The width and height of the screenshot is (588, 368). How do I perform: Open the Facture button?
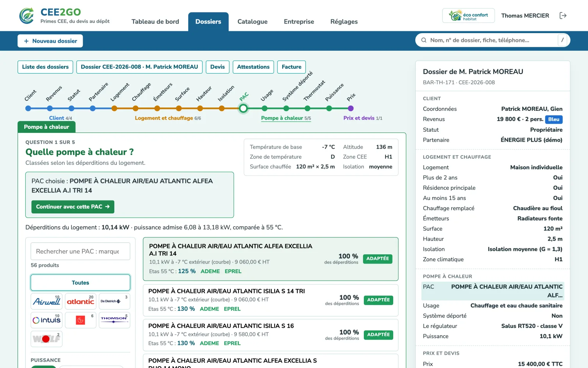tap(291, 67)
